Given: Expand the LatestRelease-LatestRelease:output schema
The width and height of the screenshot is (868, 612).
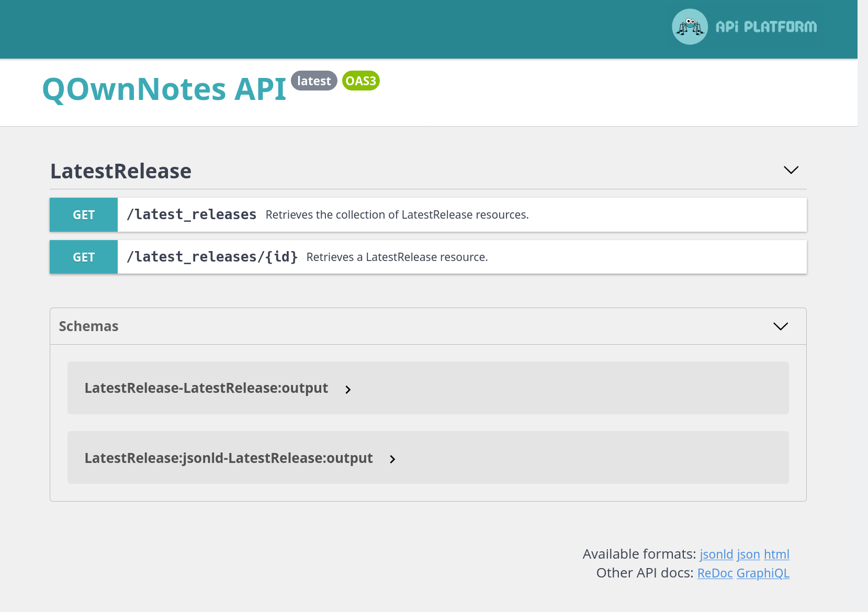Looking at the screenshot, I should click(206, 388).
